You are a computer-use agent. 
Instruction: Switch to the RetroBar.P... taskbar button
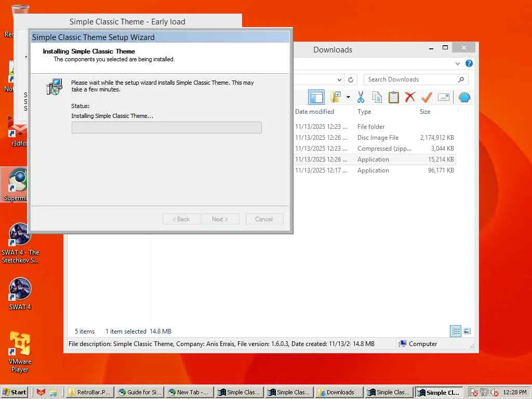89,392
